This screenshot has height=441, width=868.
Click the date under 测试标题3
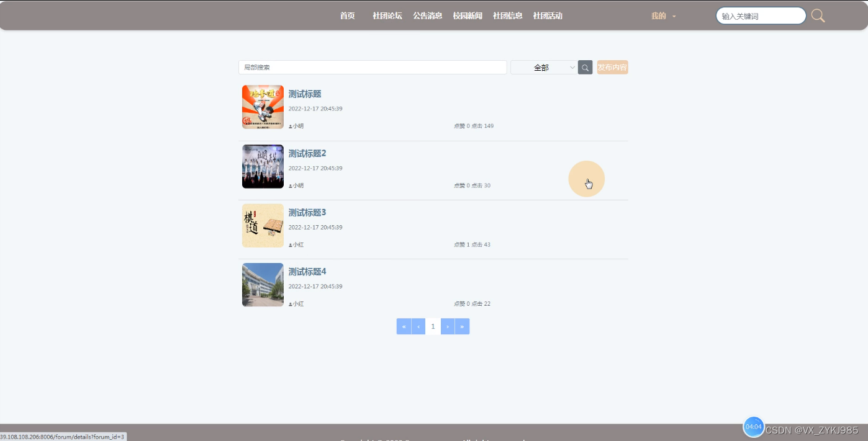(315, 228)
